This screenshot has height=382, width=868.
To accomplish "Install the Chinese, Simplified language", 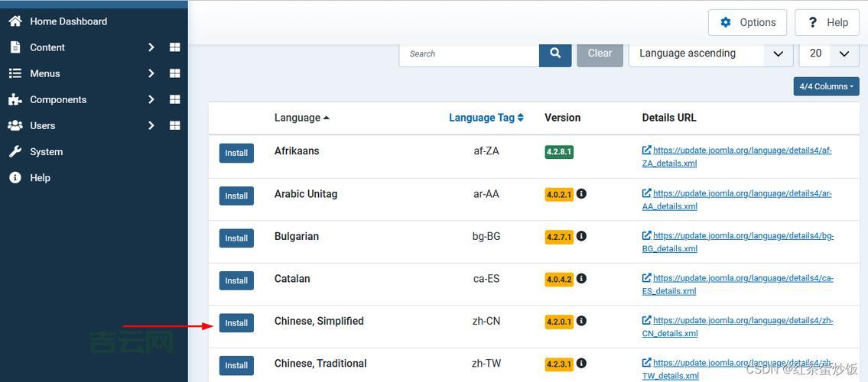I will (x=236, y=323).
